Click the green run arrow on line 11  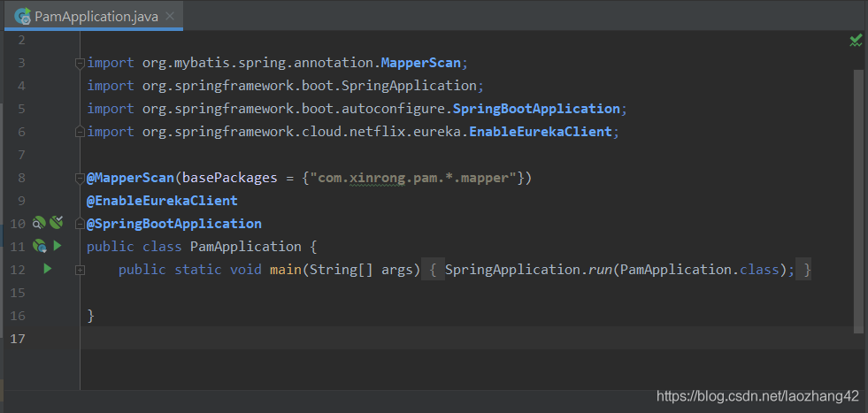coord(57,246)
